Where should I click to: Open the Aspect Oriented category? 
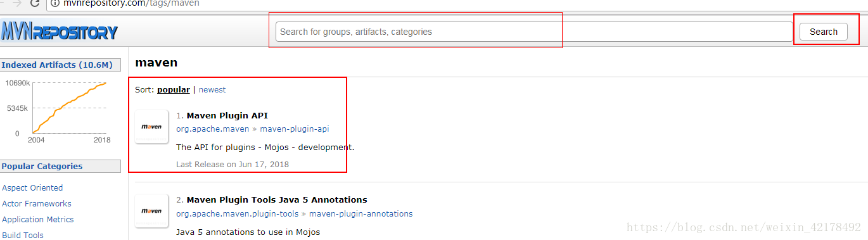pyautogui.click(x=32, y=188)
